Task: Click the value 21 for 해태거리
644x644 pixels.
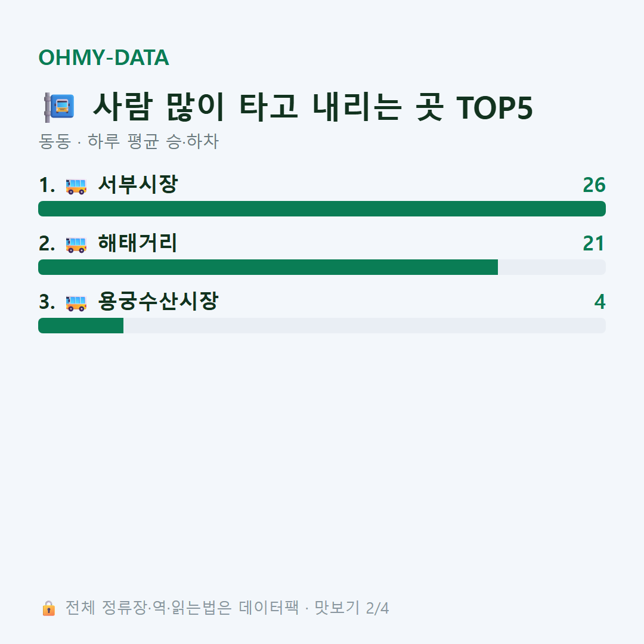Action: pyautogui.click(x=595, y=243)
